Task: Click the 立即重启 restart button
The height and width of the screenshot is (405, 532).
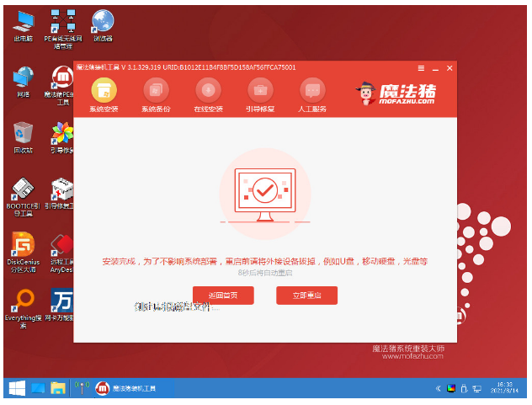Action: pos(306,296)
